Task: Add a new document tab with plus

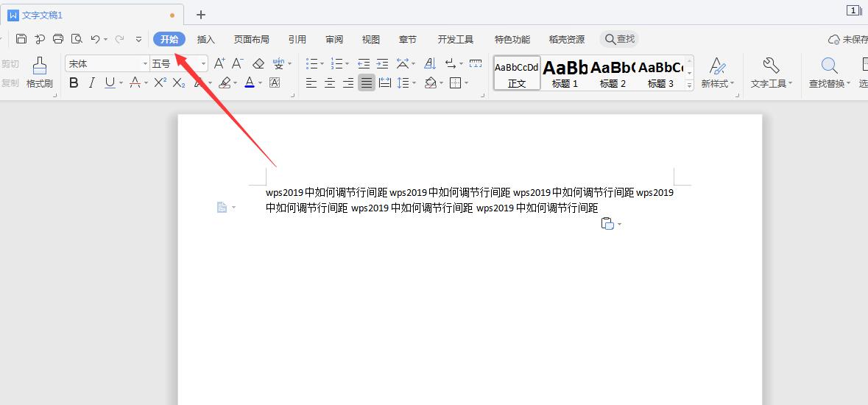Action: tap(201, 15)
